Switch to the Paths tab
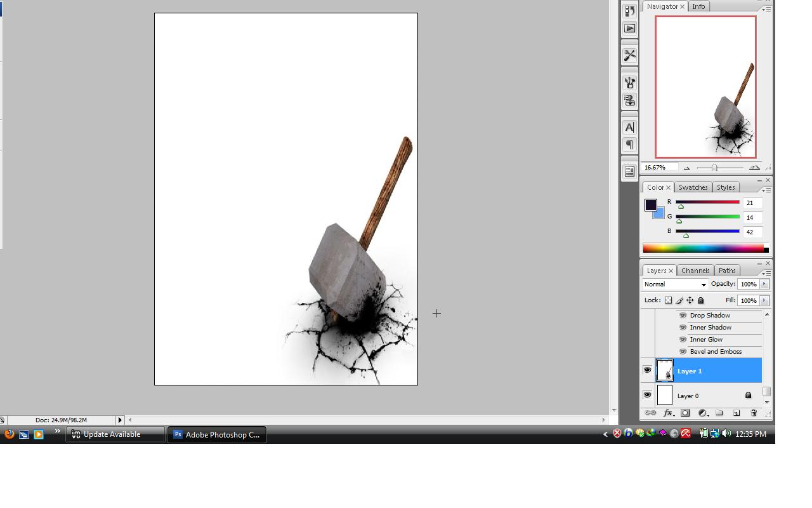This screenshot has height=508, width=812. [x=727, y=271]
